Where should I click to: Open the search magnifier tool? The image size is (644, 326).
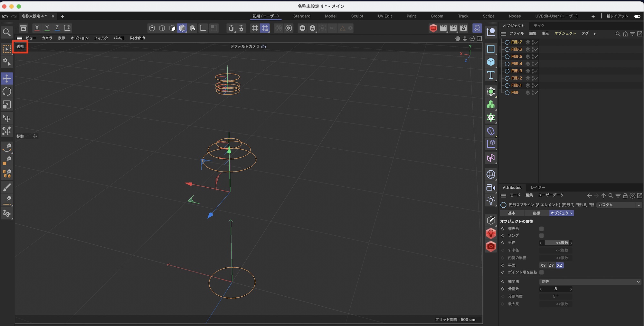6,32
